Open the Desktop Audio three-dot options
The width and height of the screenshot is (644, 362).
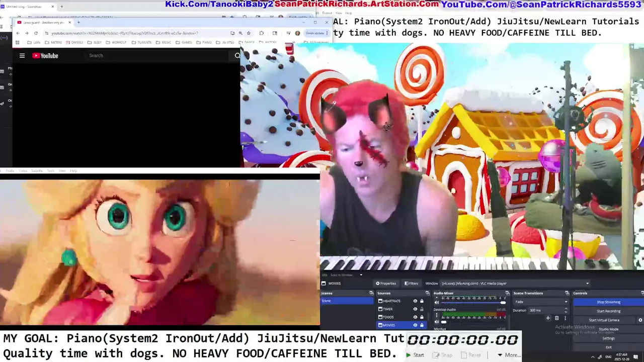point(437,315)
